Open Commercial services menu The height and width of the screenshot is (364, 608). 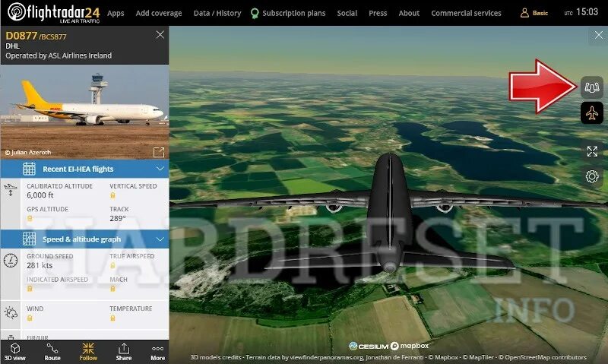(x=466, y=13)
